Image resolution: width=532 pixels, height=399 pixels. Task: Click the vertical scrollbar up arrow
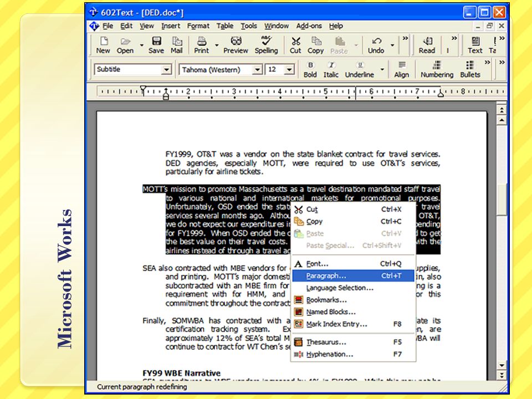[502, 120]
